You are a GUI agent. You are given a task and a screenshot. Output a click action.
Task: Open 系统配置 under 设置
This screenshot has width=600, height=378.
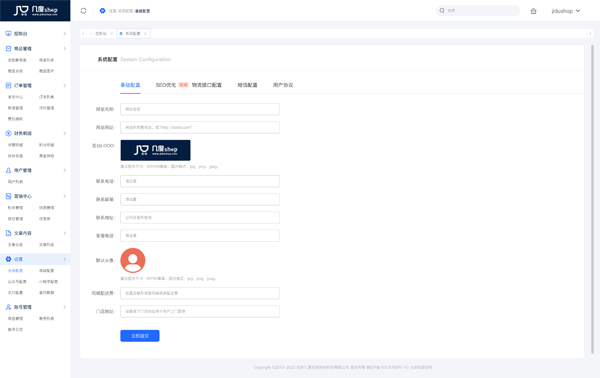[15, 270]
